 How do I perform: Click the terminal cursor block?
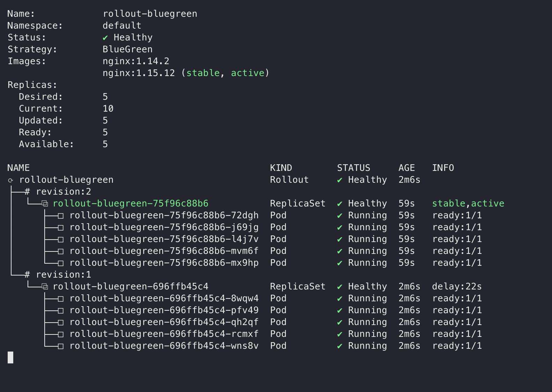[10, 357]
